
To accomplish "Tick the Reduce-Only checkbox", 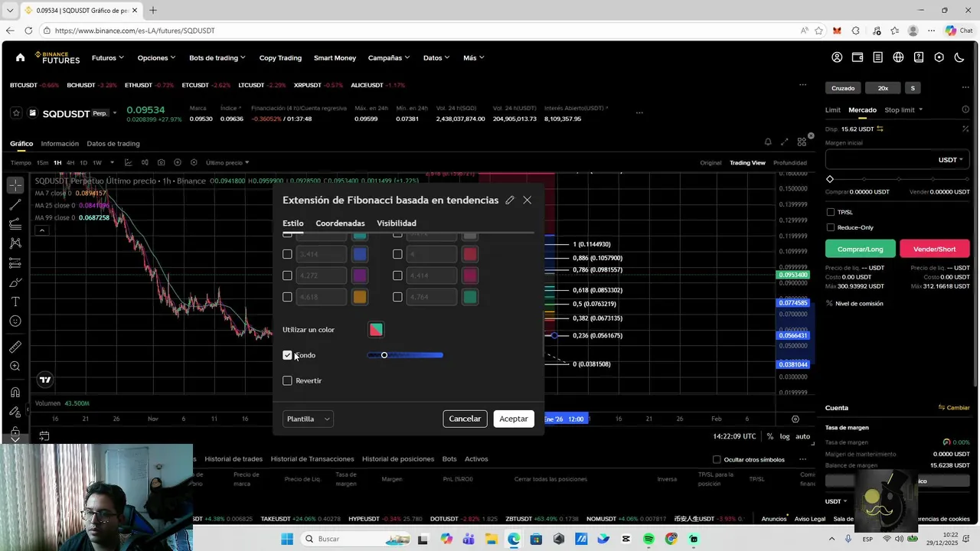I will tap(831, 227).
